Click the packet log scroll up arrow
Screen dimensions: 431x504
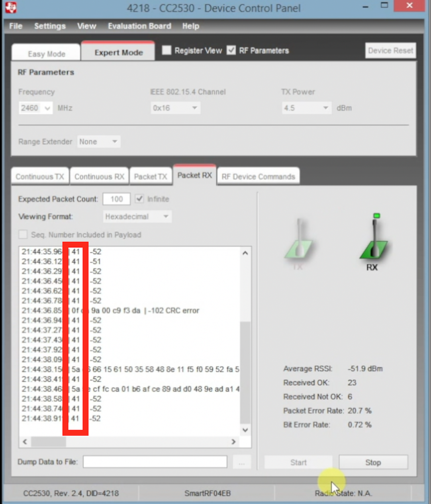[245, 253]
